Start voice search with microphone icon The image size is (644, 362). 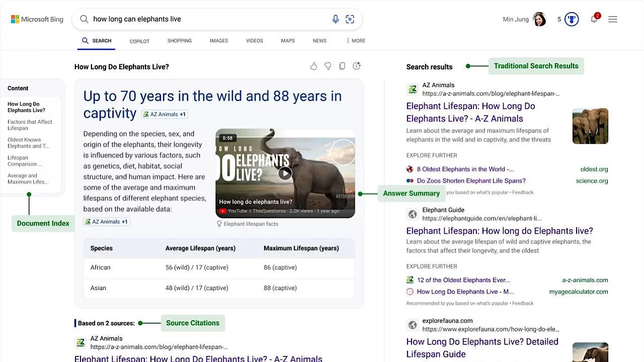336,19
